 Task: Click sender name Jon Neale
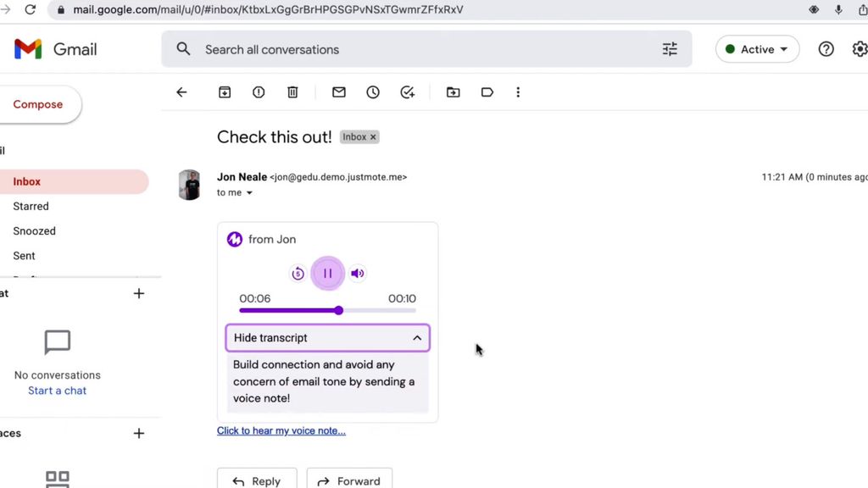tap(242, 177)
